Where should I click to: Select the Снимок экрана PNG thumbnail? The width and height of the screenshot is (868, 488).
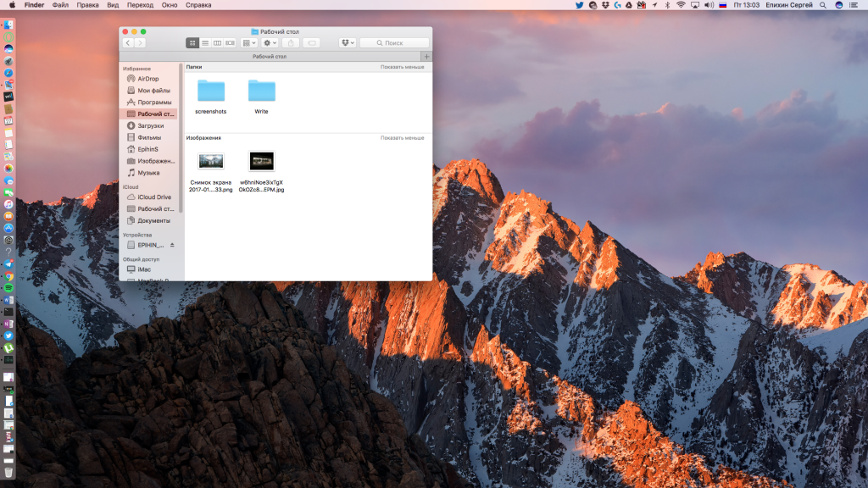click(x=210, y=161)
